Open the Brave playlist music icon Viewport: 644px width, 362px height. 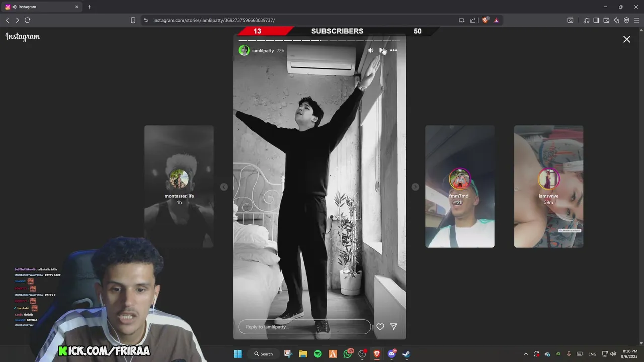[x=586, y=20]
